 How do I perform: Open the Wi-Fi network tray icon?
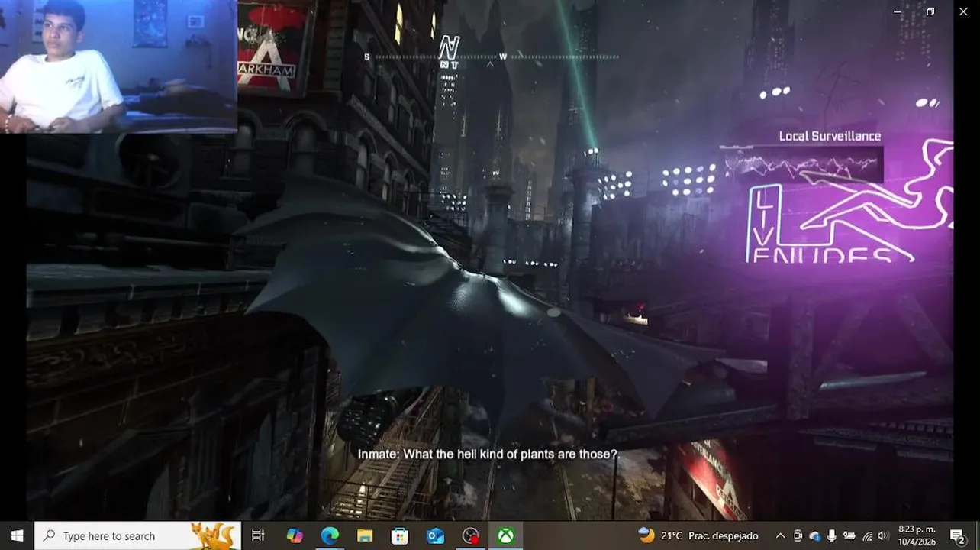(866, 536)
